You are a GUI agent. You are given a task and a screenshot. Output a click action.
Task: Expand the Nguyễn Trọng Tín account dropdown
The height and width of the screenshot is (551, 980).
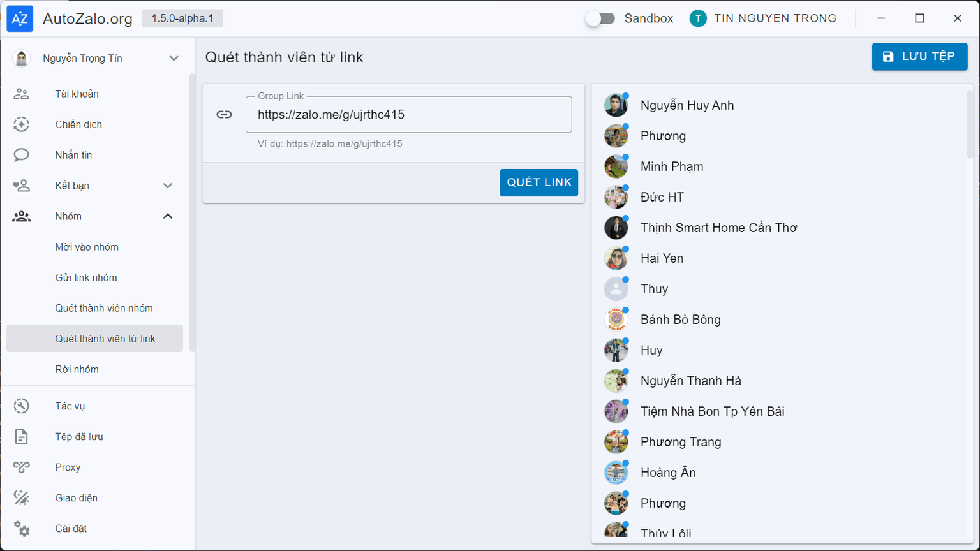pyautogui.click(x=174, y=58)
